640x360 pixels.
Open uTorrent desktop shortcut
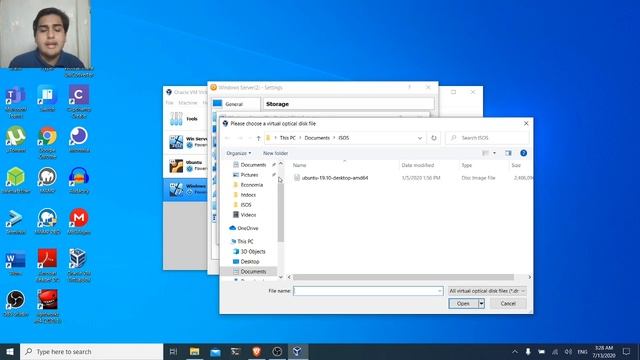[x=16, y=140]
